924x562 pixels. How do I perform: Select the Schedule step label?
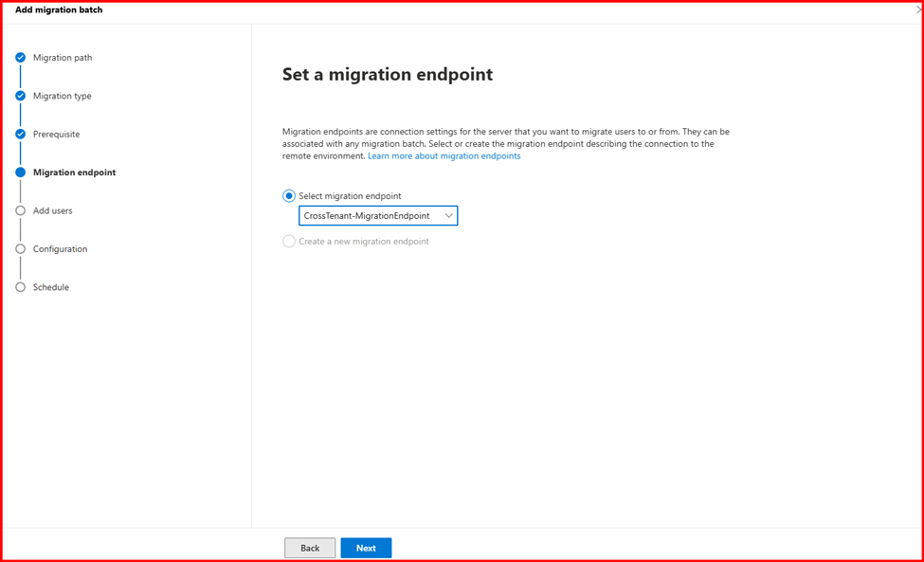coord(51,287)
